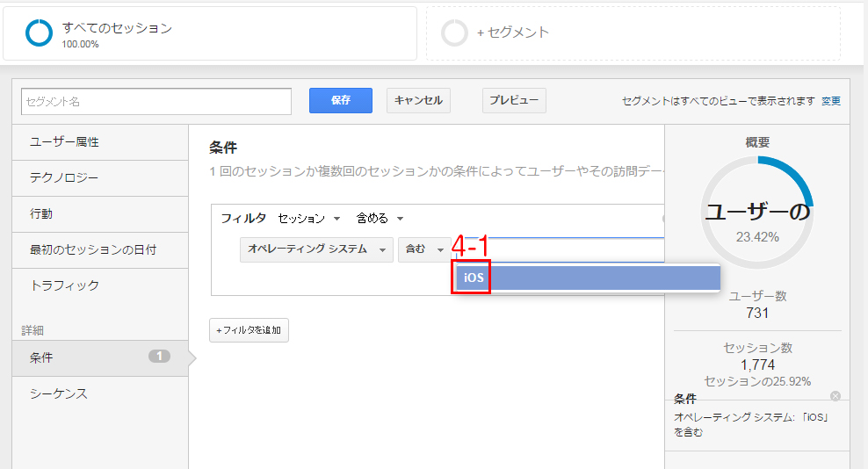Click the セッション数 1,774 value
This screenshot has height=469, width=868.
[x=757, y=364]
